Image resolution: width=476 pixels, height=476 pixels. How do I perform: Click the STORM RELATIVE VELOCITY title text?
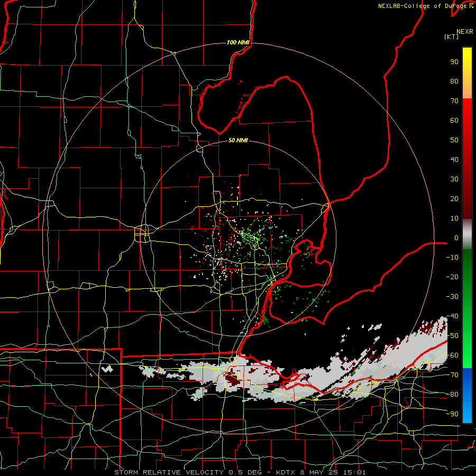[x=169, y=472]
